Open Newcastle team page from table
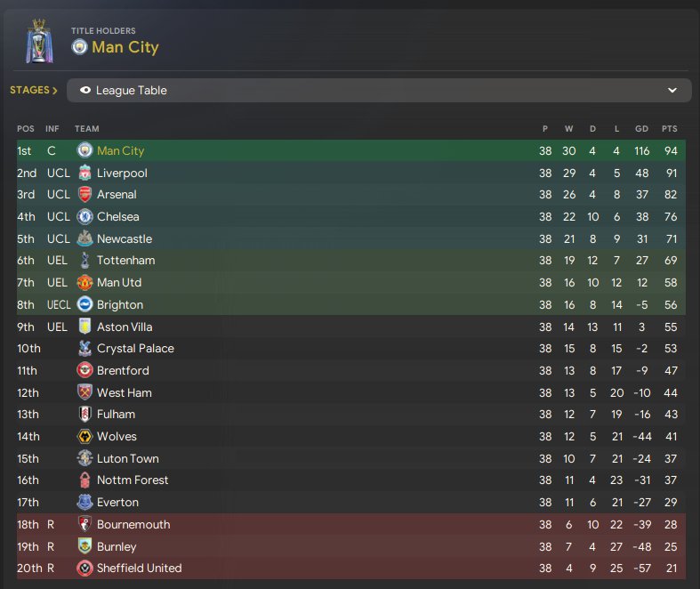This screenshot has height=589, width=700. click(125, 238)
